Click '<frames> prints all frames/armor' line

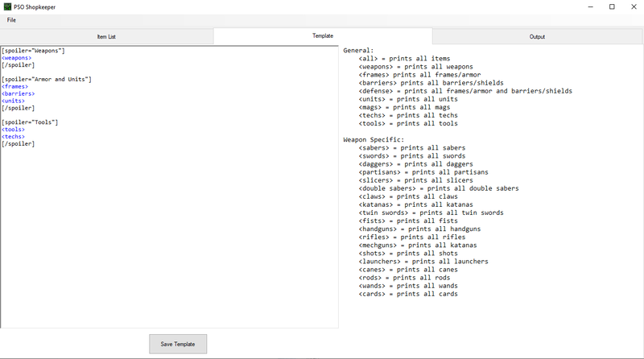[419, 75]
